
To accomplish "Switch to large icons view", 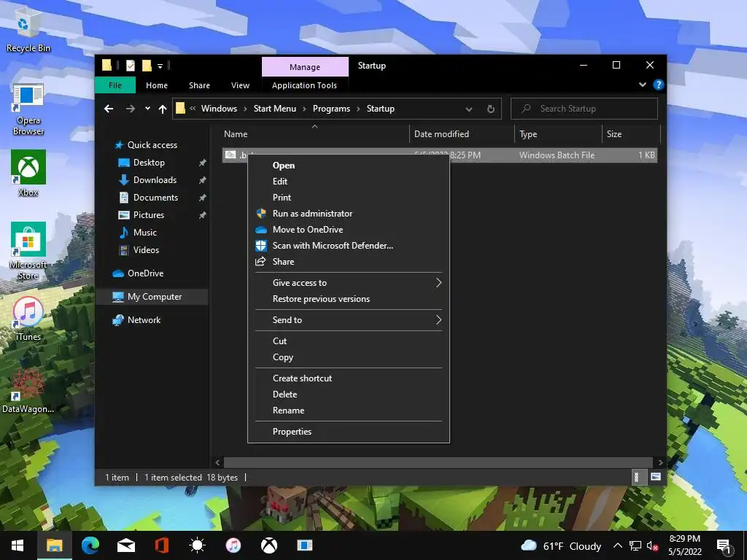I will coord(656,477).
